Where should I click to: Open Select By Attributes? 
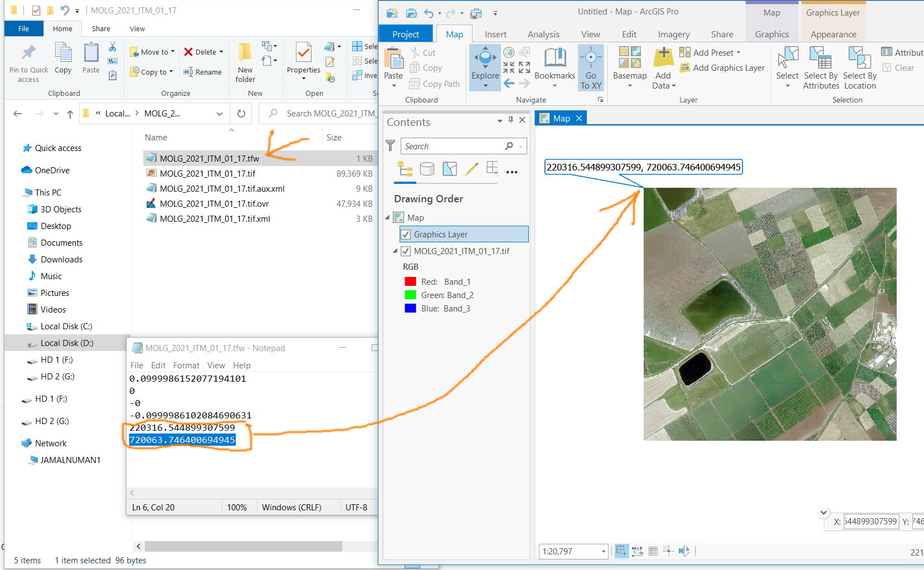coord(821,67)
